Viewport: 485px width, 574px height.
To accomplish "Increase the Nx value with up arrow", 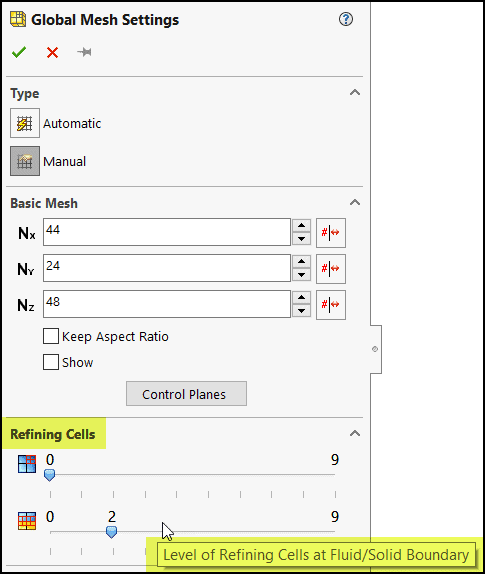I will click(302, 226).
